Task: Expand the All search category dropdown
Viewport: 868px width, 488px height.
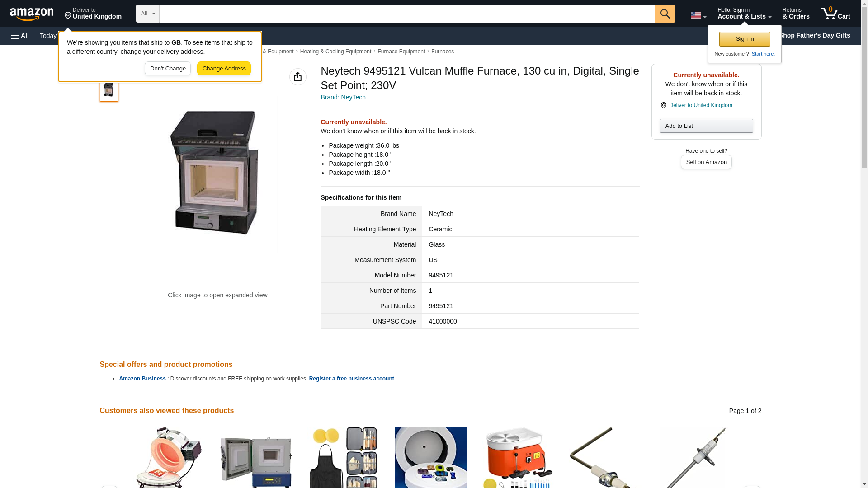Action: 147,14
